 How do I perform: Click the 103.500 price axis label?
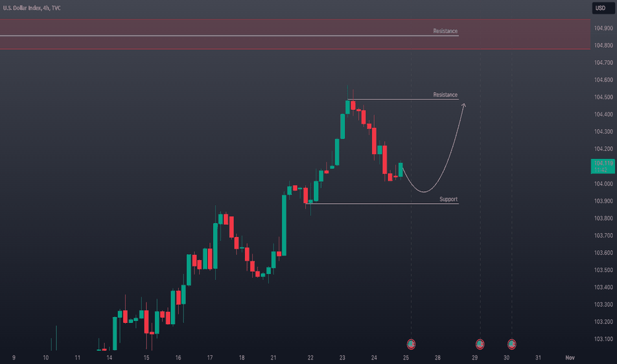coord(603,270)
